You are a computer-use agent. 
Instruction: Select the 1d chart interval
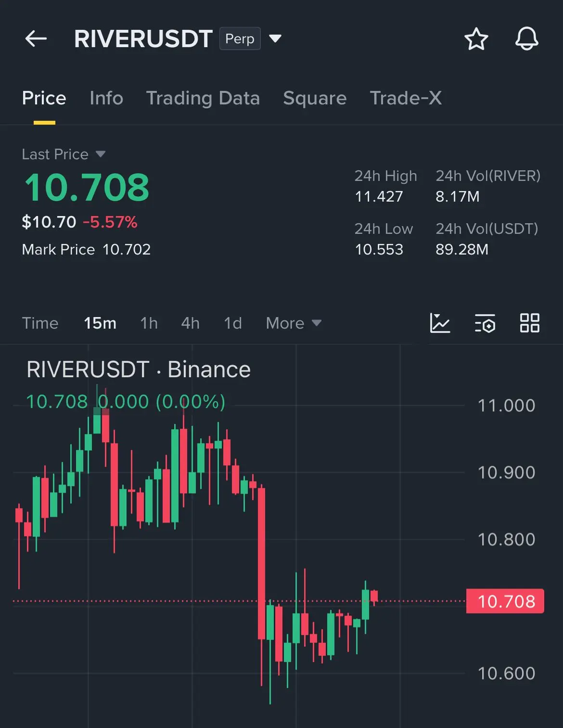233,323
